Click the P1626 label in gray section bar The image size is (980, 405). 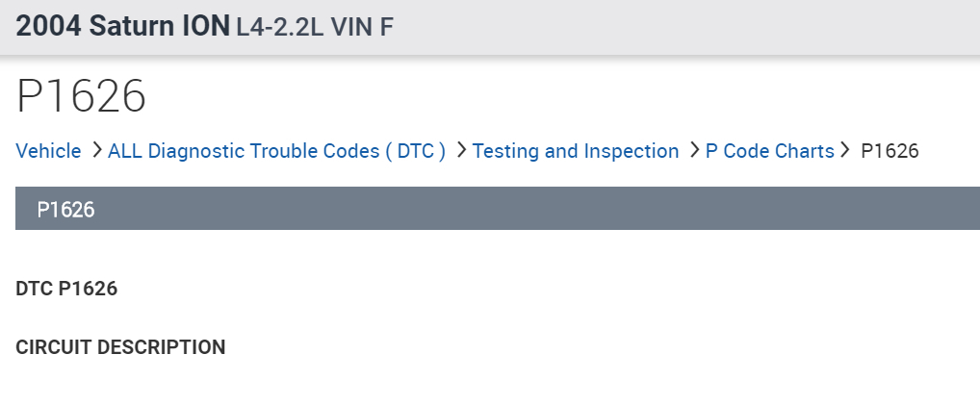[65, 210]
